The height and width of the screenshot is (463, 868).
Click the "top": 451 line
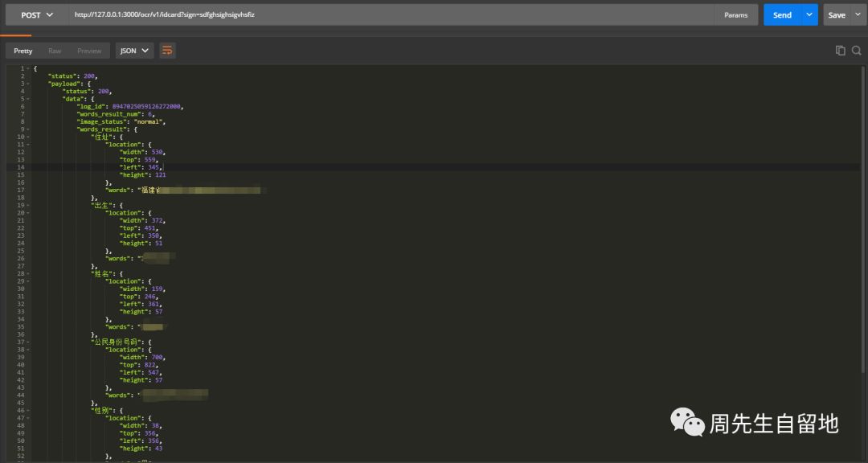click(139, 228)
